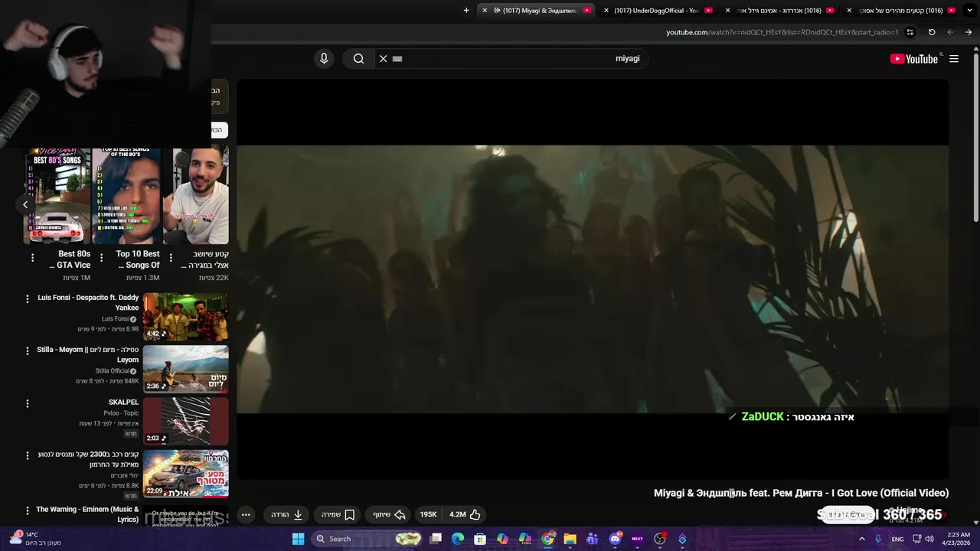Close the UnderDoggOfficial tab
The height and width of the screenshot is (551, 980).
tap(606, 10)
